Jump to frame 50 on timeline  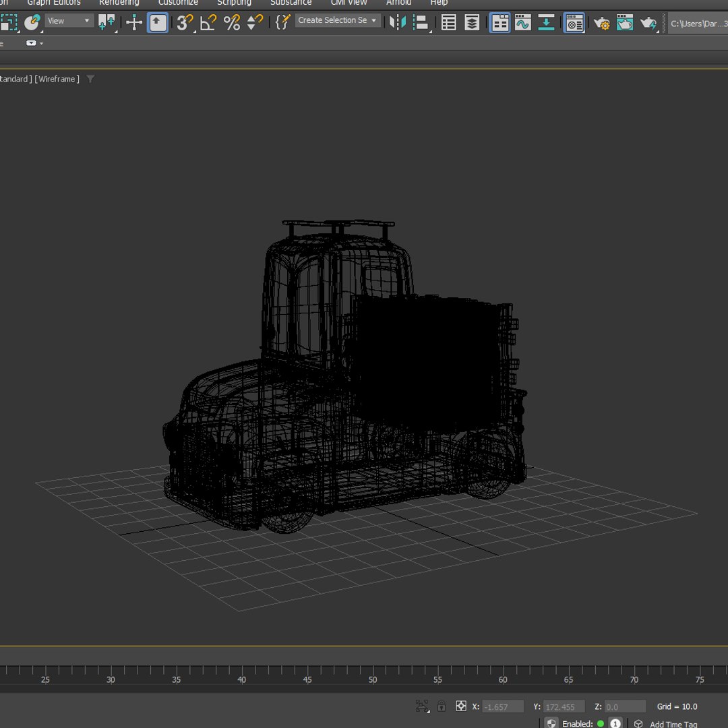tap(372, 679)
